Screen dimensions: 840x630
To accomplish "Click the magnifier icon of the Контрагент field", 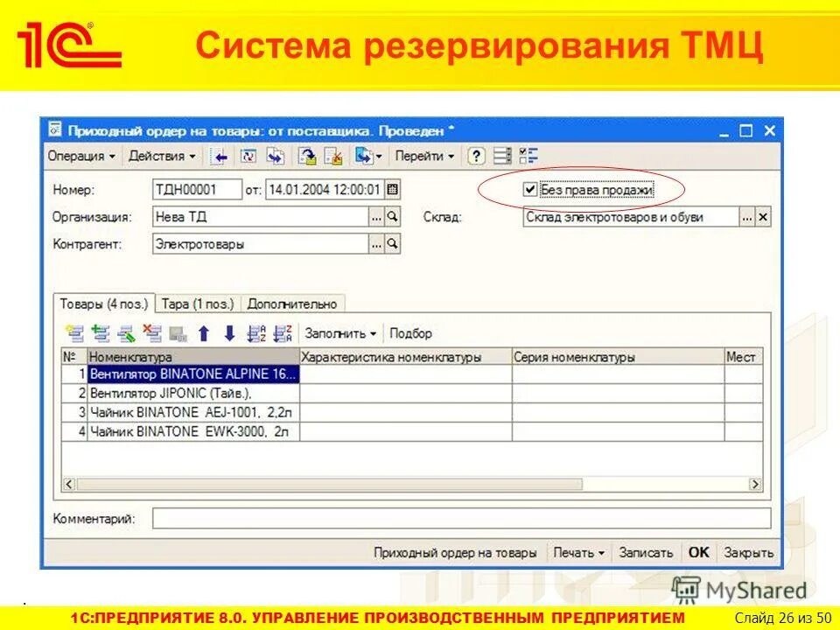I will point(393,244).
